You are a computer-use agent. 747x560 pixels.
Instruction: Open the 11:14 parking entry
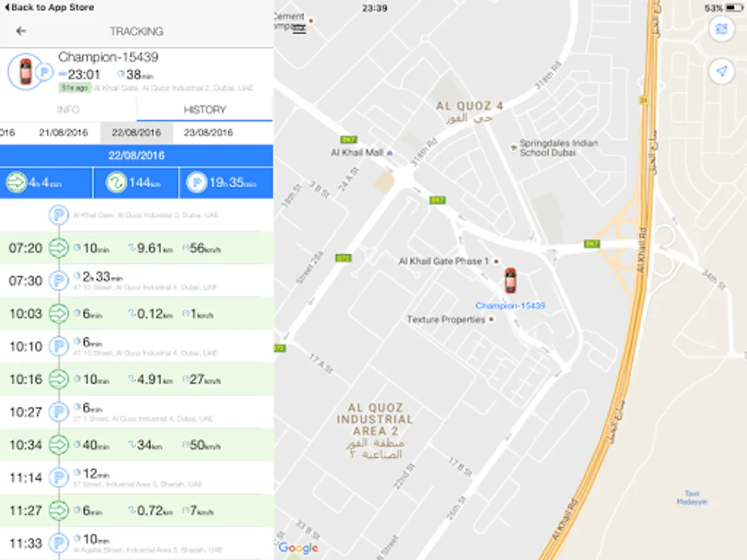tap(136, 477)
